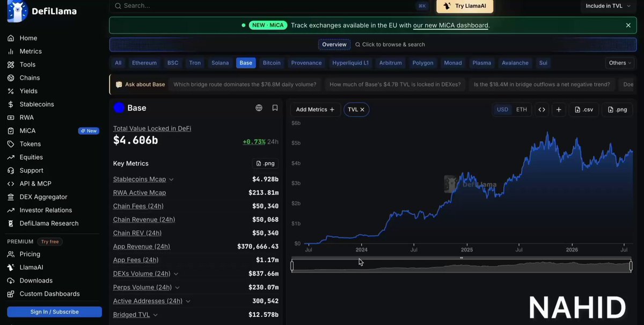Click the plus icon in chart toolbar
The width and height of the screenshot is (644, 325).
click(559, 110)
